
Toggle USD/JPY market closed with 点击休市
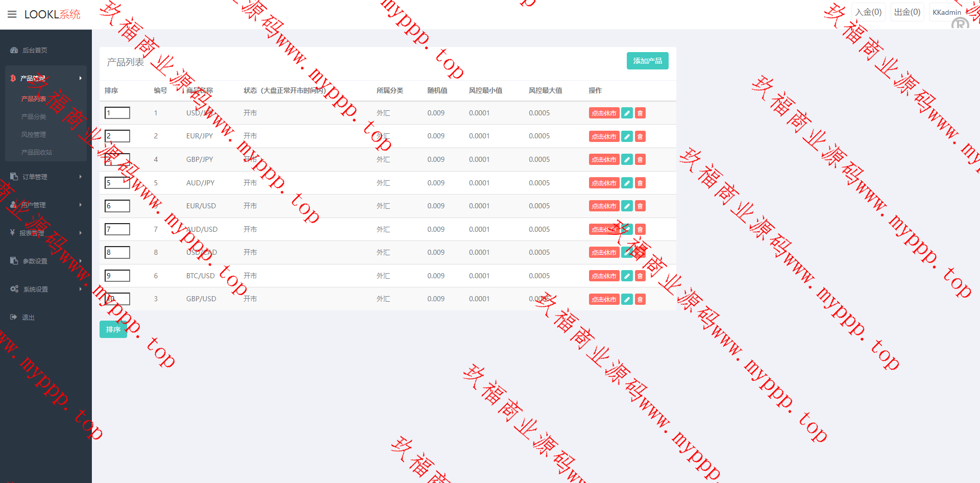coord(604,113)
